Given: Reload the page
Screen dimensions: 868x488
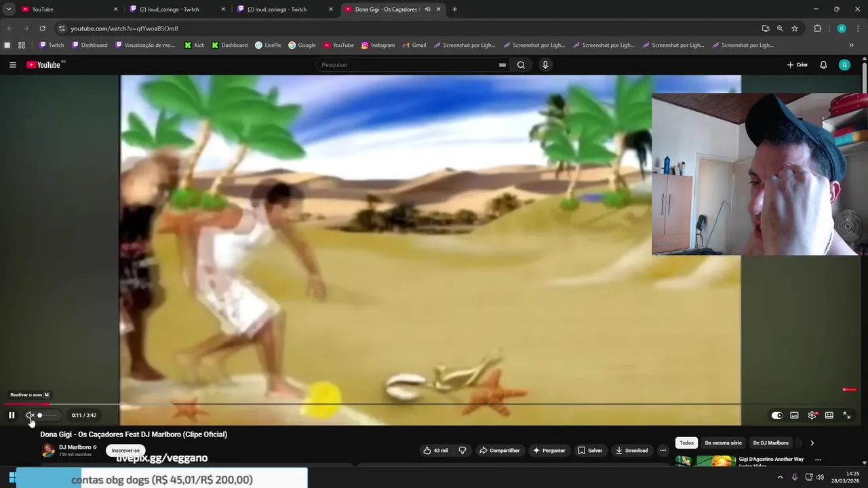Looking at the screenshot, I should click(42, 28).
